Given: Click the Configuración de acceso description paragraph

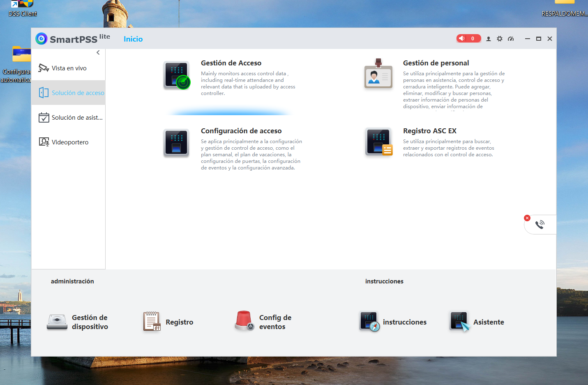Looking at the screenshot, I should tap(251, 155).
